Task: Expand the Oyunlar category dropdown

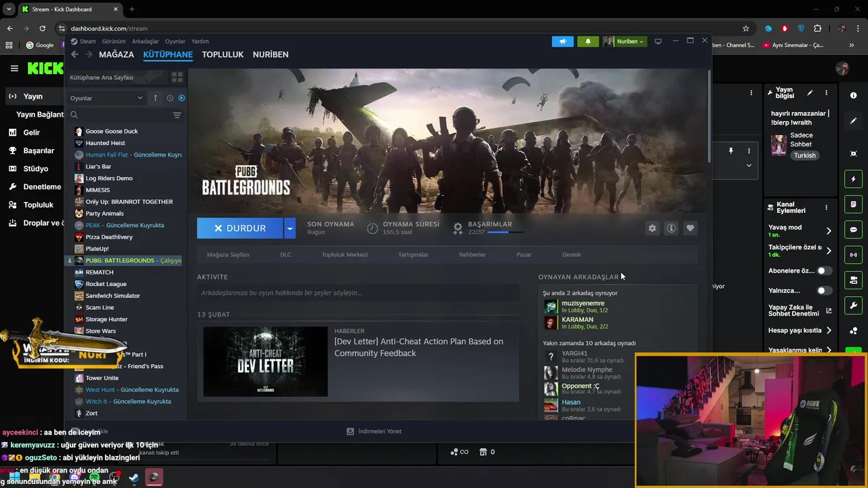Action: pos(106,98)
